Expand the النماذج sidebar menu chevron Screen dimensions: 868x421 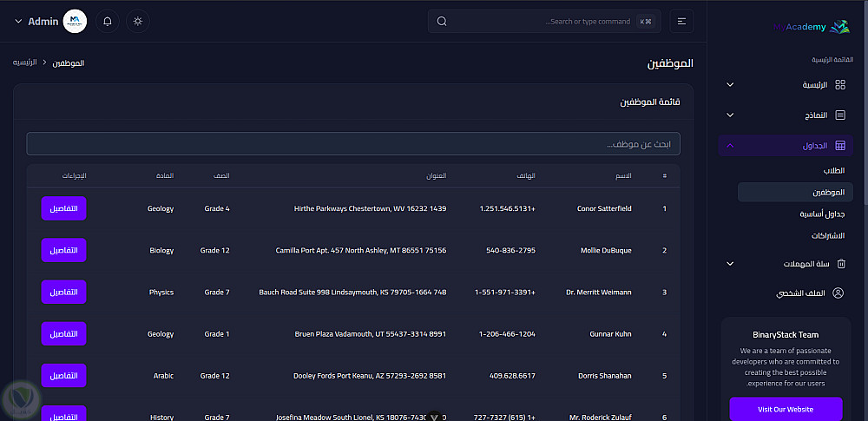point(730,115)
